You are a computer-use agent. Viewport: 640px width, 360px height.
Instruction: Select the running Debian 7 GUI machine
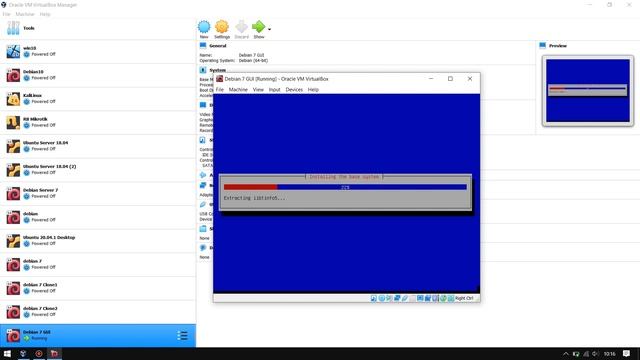pos(98,336)
